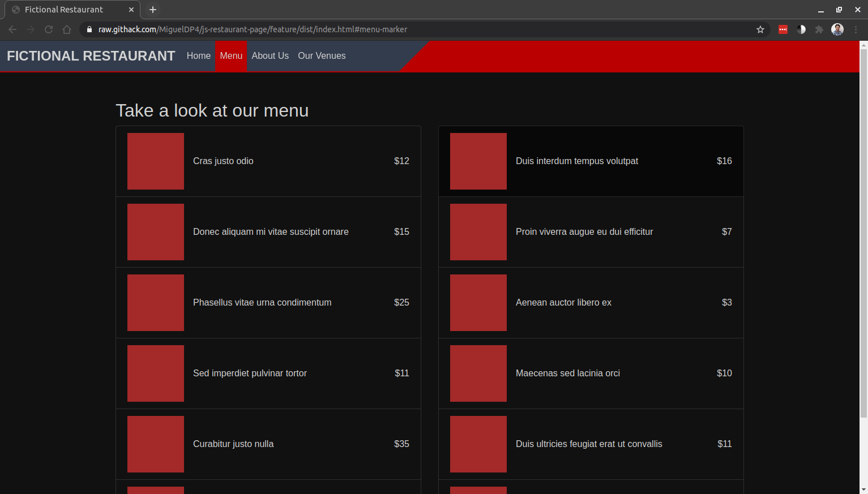Click the Duis interdum tempus thumbnail
This screenshot has width=868, height=494.
point(478,161)
